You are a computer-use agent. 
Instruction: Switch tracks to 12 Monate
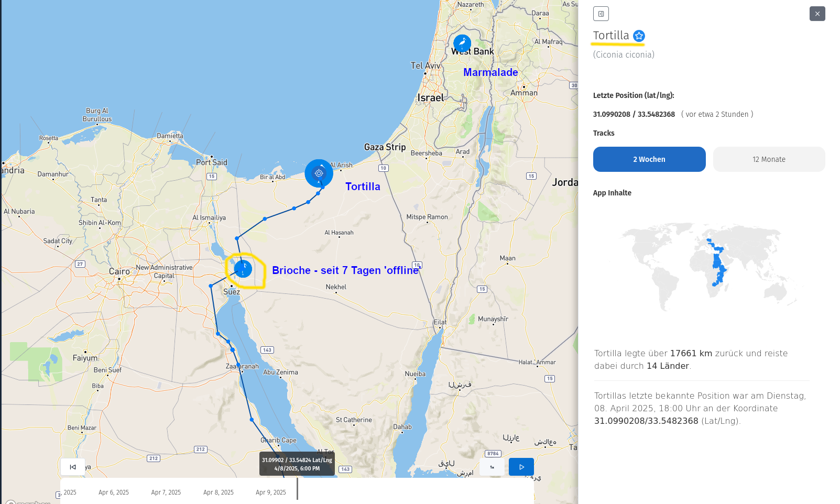[x=769, y=159]
